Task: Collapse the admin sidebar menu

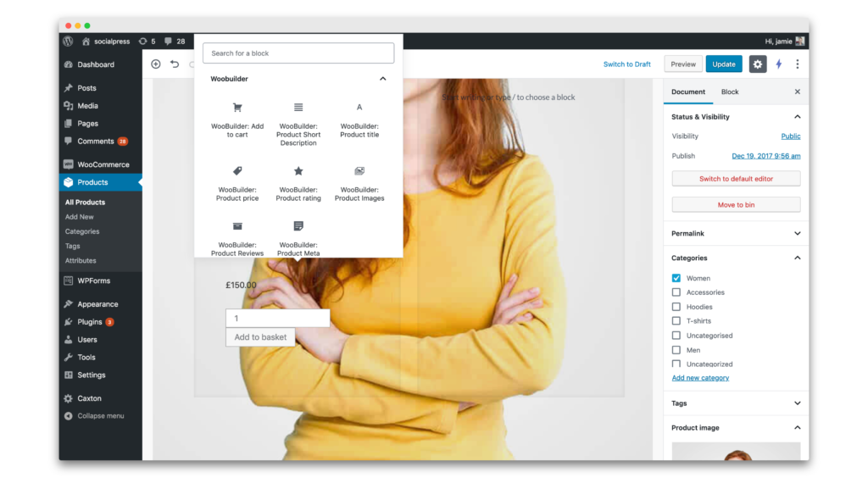Action: tap(100, 415)
